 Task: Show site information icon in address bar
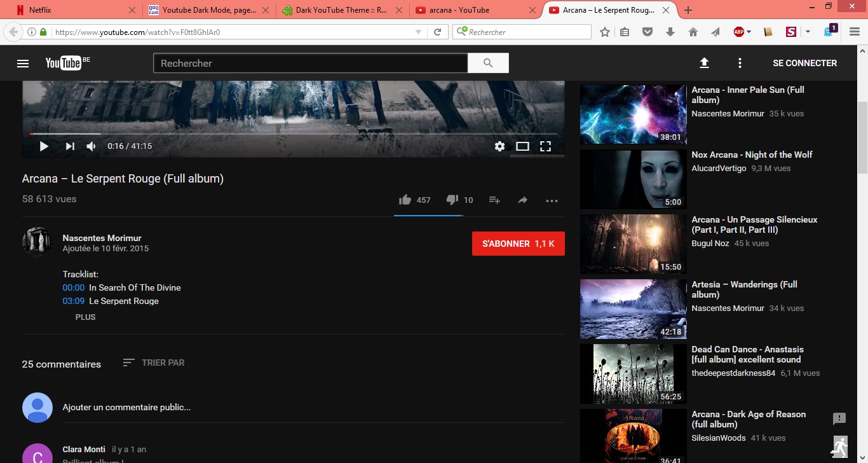[32, 32]
